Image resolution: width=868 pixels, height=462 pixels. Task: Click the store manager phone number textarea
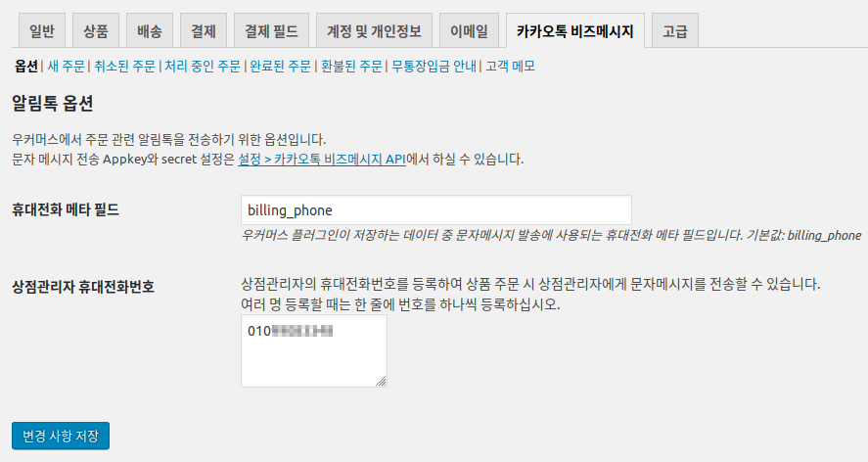314,351
